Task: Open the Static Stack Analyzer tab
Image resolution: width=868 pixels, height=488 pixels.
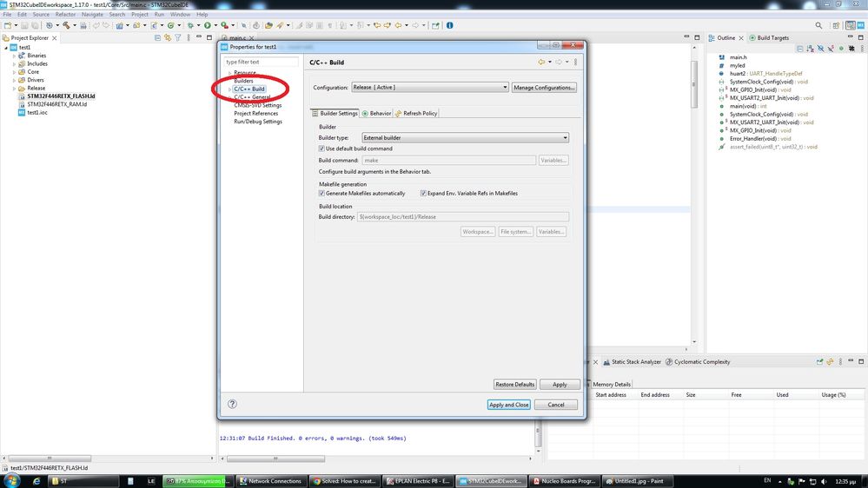Action: click(x=632, y=362)
